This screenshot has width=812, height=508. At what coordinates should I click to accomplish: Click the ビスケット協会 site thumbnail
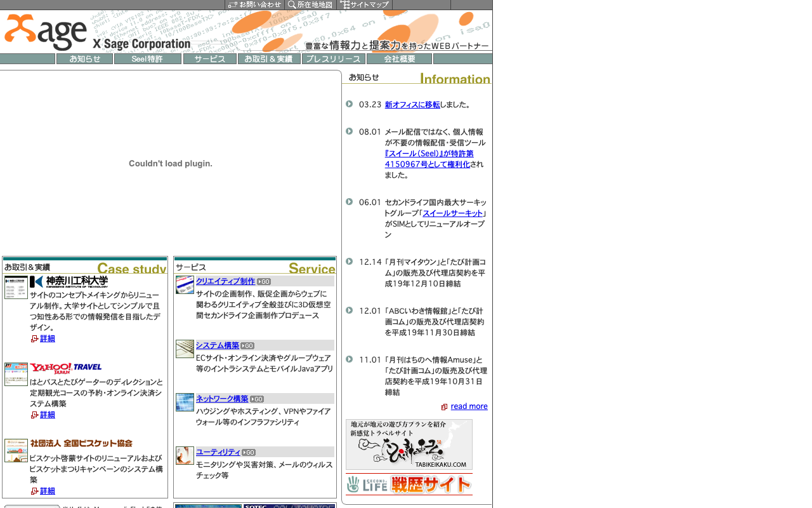pos(16,450)
